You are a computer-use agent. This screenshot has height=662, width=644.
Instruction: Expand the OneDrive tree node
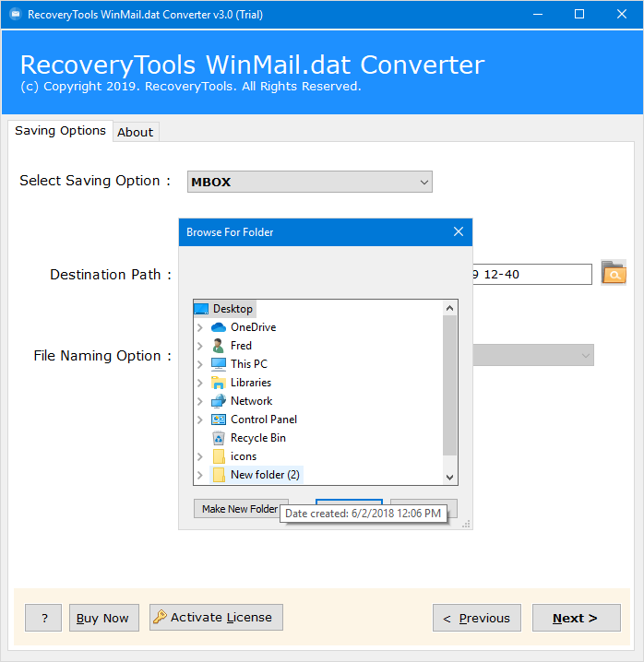tap(200, 327)
